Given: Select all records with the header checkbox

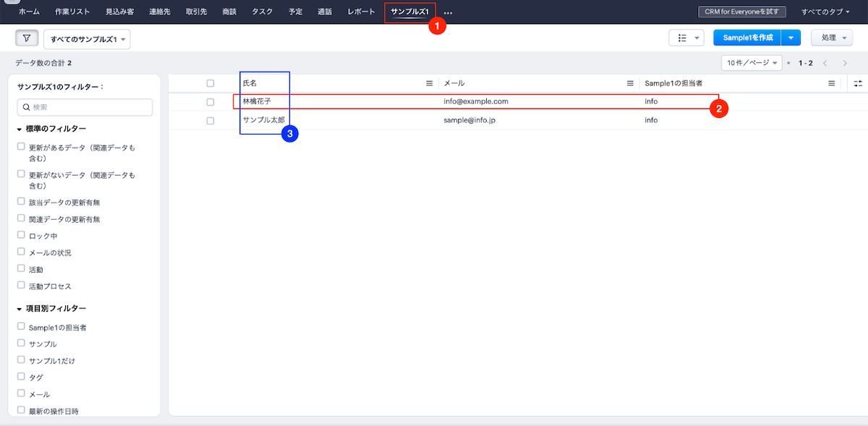Looking at the screenshot, I should tap(210, 83).
